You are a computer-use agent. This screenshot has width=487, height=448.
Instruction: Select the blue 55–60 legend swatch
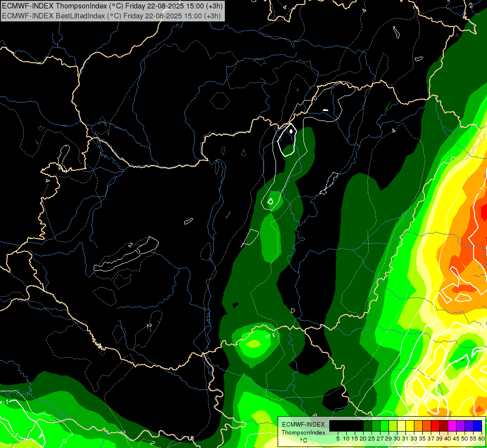pos(478,426)
